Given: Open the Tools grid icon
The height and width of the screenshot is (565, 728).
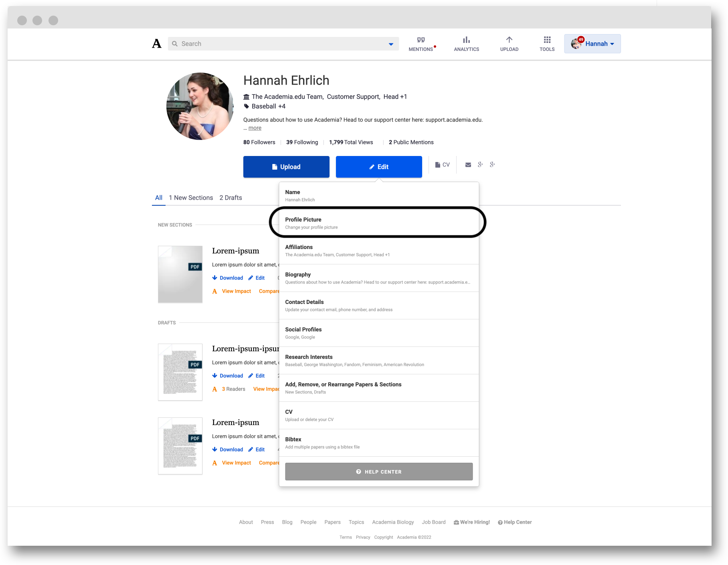Looking at the screenshot, I should tap(546, 40).
